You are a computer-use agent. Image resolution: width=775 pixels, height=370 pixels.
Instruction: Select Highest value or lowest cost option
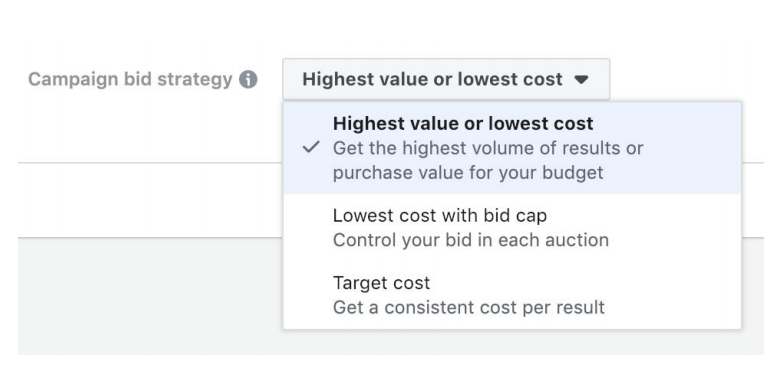pos(512,148)
